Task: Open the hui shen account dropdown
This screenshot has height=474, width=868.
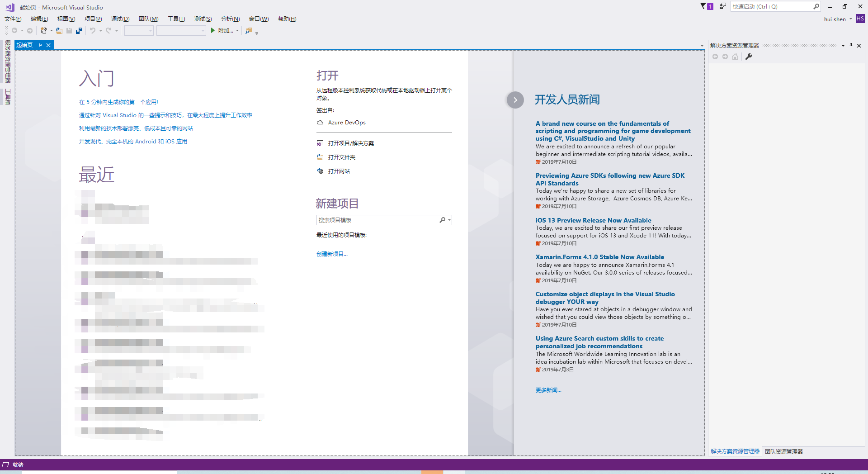Action: 851,19
